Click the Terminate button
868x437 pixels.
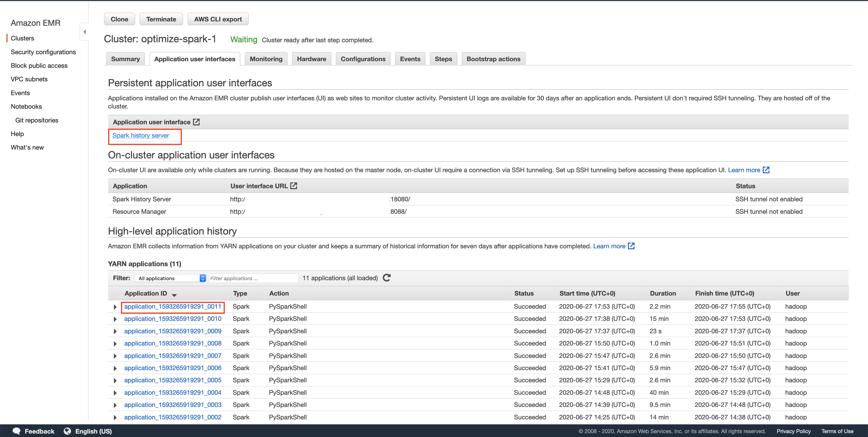(x=161, y=19)
